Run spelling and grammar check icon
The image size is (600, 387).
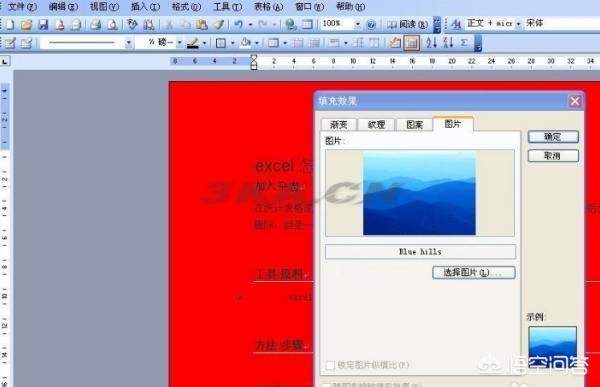pyautogui.click(x=132, y=24)
